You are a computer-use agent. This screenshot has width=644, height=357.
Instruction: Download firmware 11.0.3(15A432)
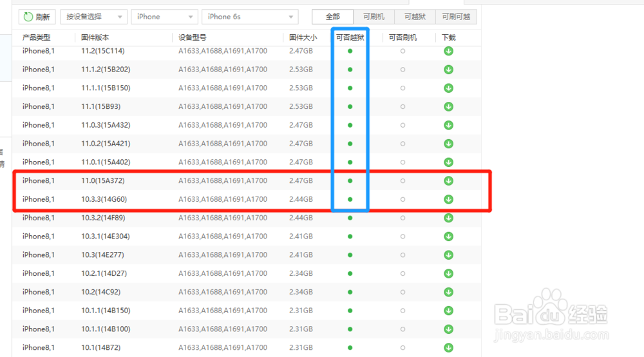tap(448, 125)
